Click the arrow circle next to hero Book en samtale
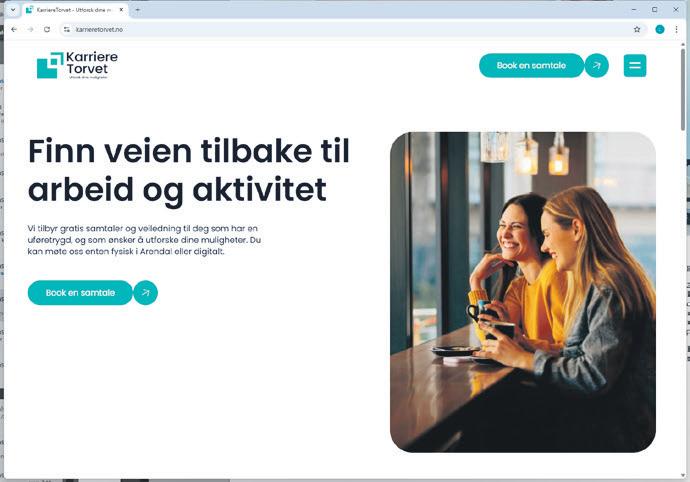The height and width of the screenshot is (482, 690). coord(146,293)
